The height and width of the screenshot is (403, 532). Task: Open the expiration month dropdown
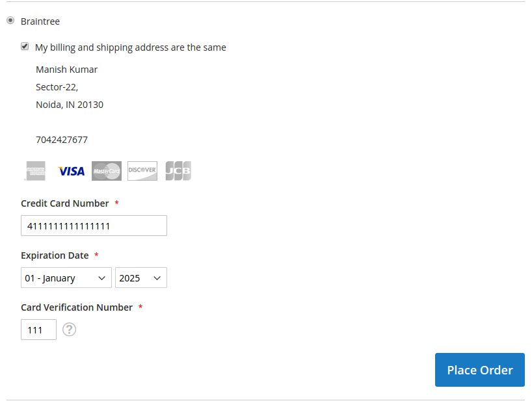click(66, 278)
